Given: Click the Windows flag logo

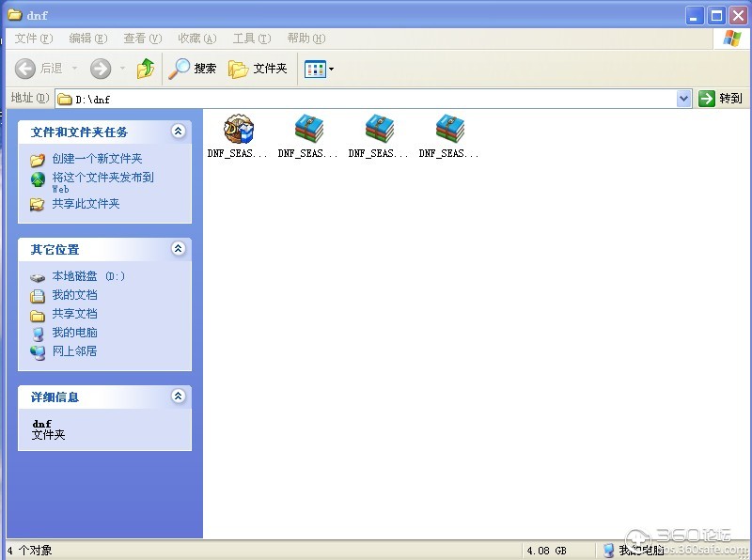Looking at the screenshot, I should (x=732, y=38).
